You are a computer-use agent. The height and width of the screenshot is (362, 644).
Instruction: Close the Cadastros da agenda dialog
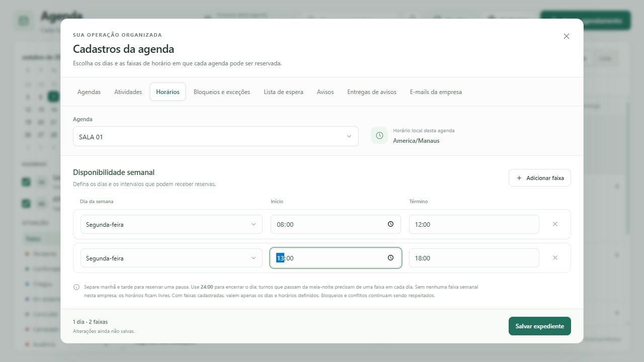[566, 36]
